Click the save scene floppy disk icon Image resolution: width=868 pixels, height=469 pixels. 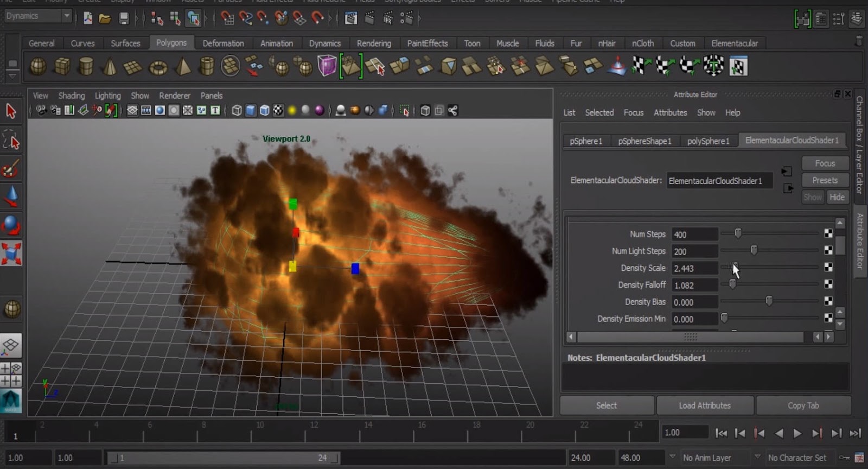pyautogui.click(x=124, y=19)
